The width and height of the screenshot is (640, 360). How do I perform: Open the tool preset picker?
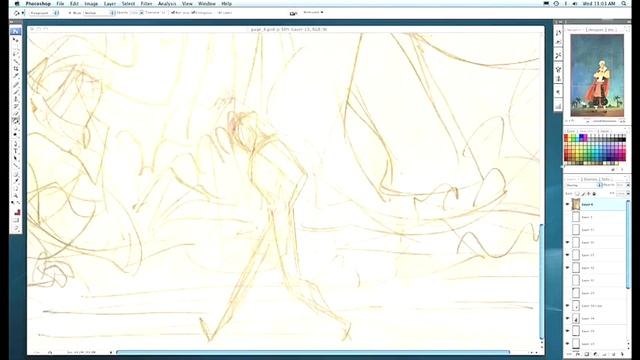click(19, 13)
